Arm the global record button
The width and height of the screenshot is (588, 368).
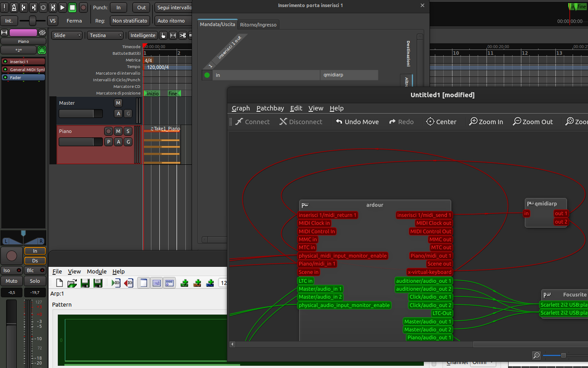(x=83, y=7)
